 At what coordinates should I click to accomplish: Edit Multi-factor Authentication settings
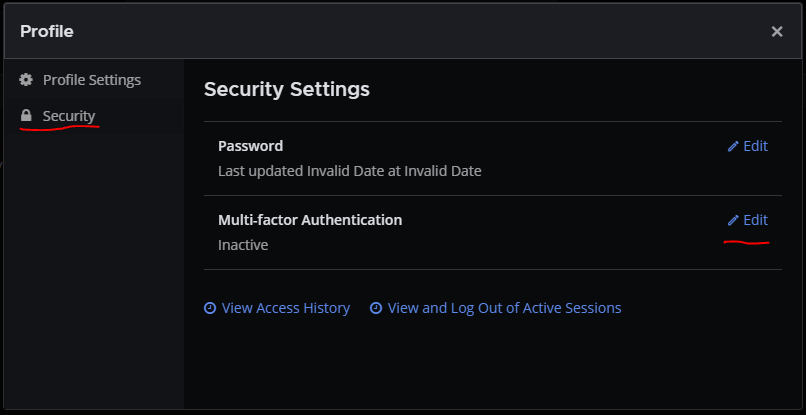(x=755, y=220)
